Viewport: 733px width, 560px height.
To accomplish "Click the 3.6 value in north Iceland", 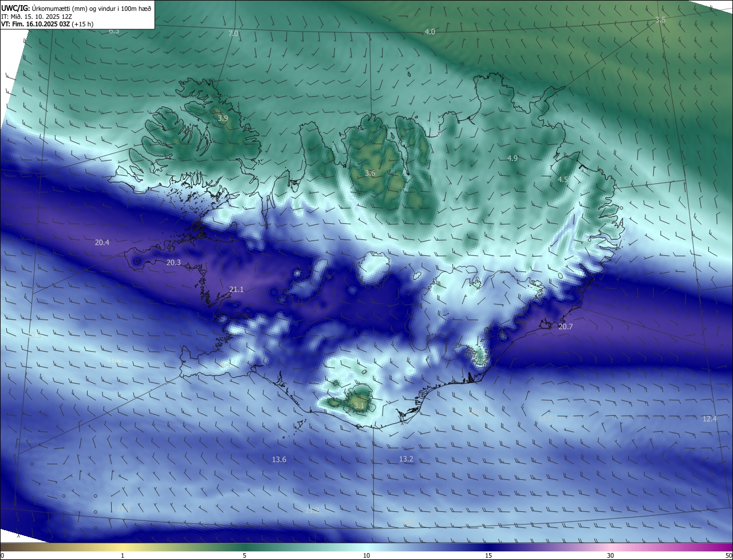I will [x=370, y=173].
